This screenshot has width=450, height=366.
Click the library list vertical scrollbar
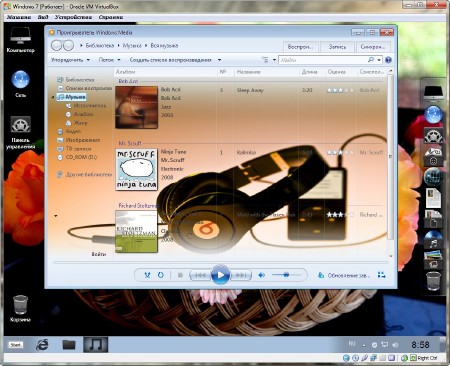(x=391, y=157)
